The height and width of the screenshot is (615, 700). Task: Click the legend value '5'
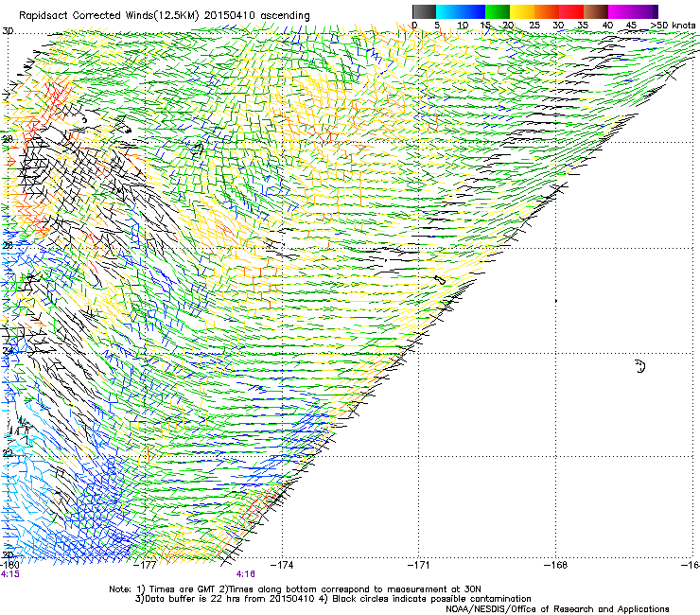(437, 25)
